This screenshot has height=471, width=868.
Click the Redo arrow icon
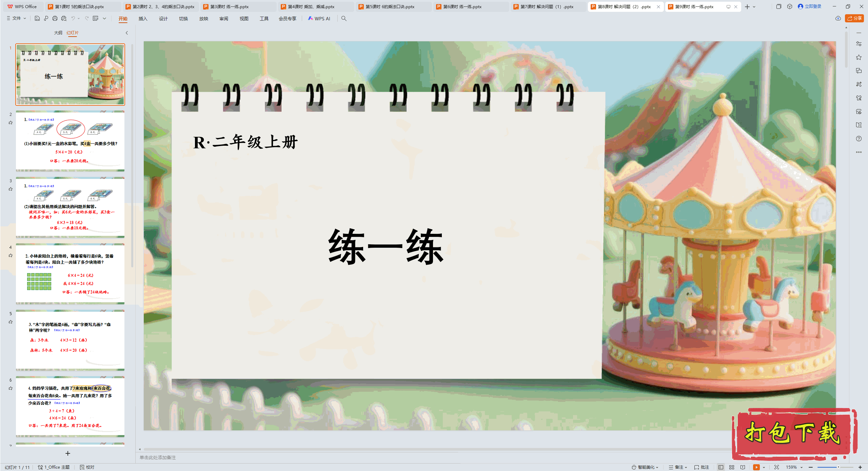87,19
